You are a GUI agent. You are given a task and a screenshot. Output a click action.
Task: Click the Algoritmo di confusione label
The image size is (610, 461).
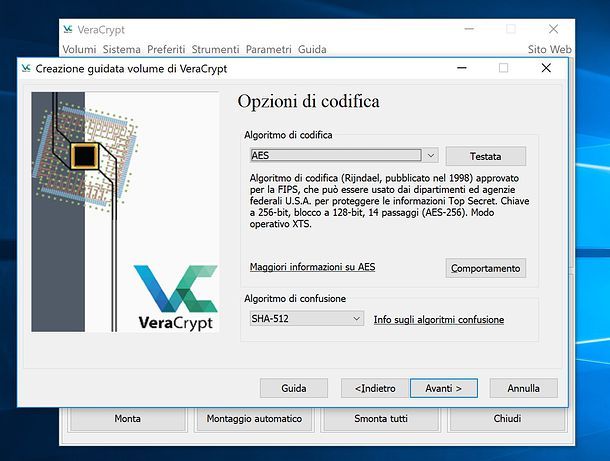coord(295,298)
